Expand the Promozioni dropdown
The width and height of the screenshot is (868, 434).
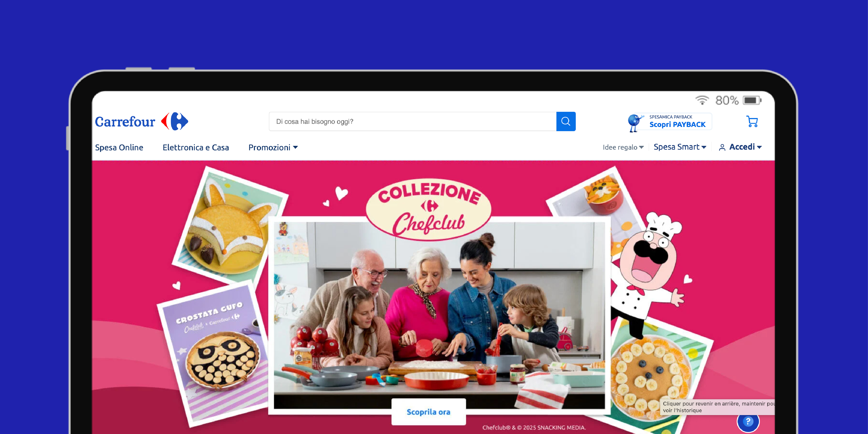(x=273, y=147)
